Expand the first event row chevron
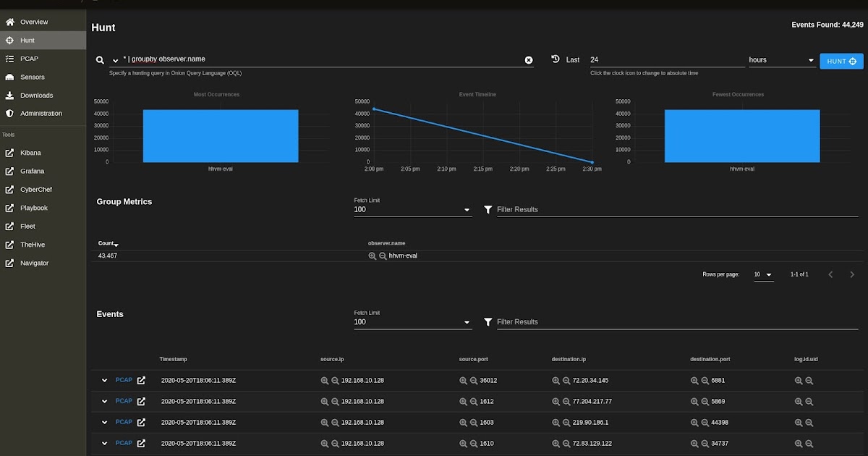The image size is (868, 456). point(103,380)
